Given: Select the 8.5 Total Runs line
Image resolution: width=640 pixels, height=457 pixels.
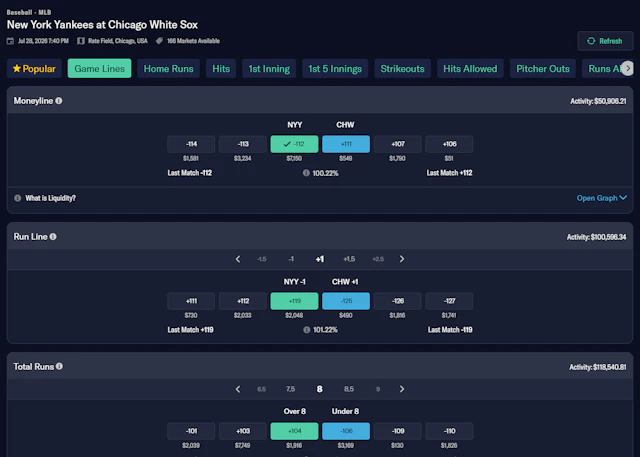Looking at the screenshot, I should pyautogui.click(x=349, y=389).
